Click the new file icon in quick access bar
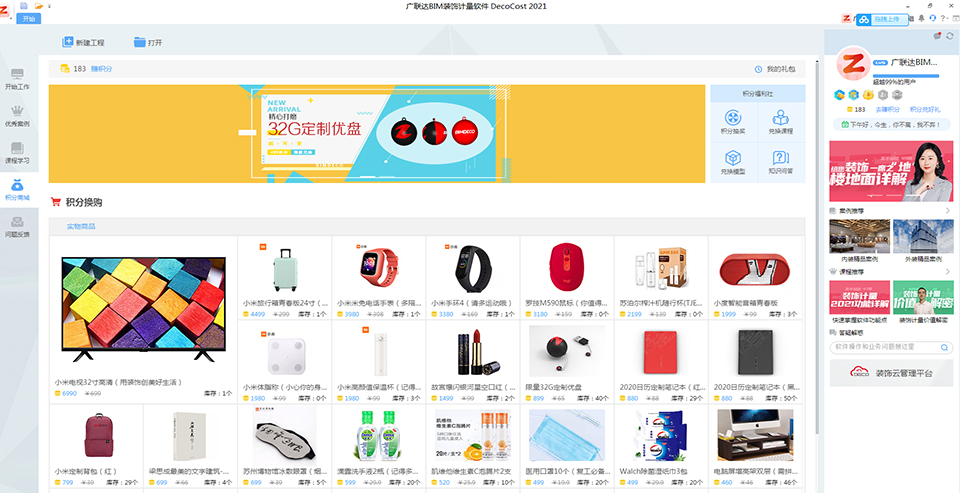Viewport: 960px width, 493px height. [x=24, y=6]
